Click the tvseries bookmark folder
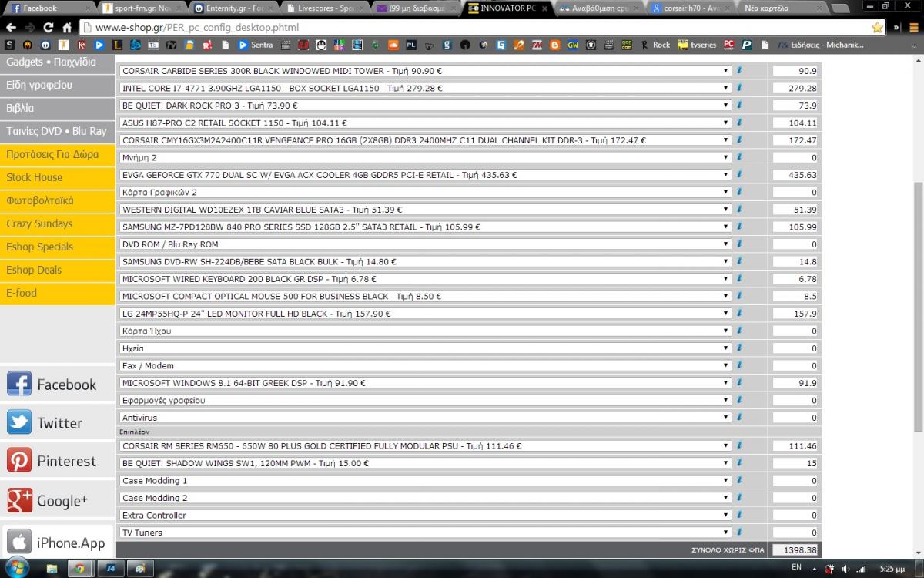 (696, 45)
